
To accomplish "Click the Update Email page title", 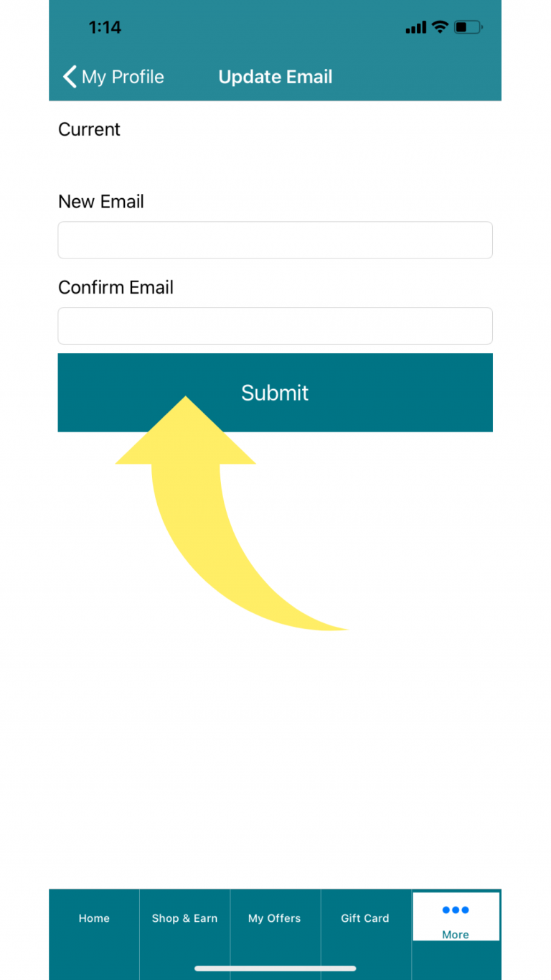I will (275, 77).
